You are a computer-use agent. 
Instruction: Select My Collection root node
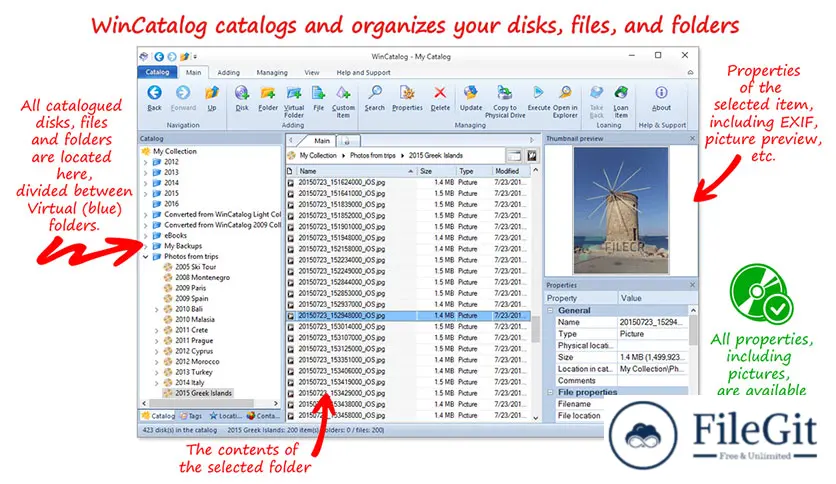coord(174,151)
